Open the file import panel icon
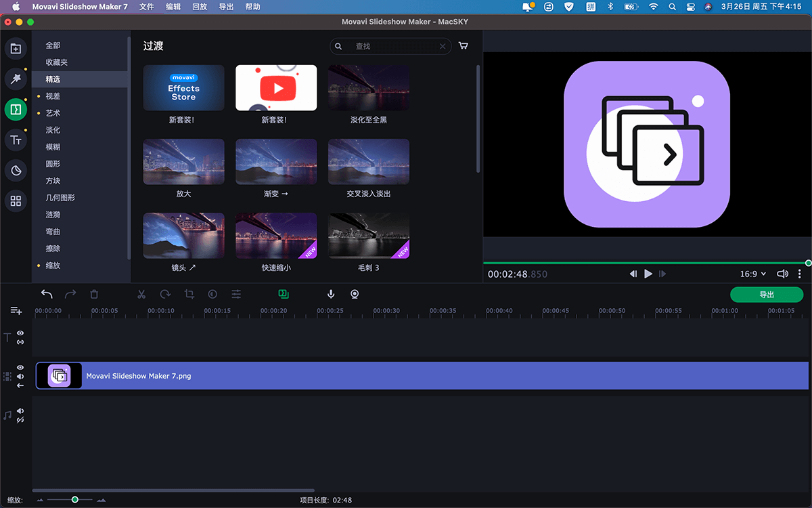812x508 pixels. 16,48
